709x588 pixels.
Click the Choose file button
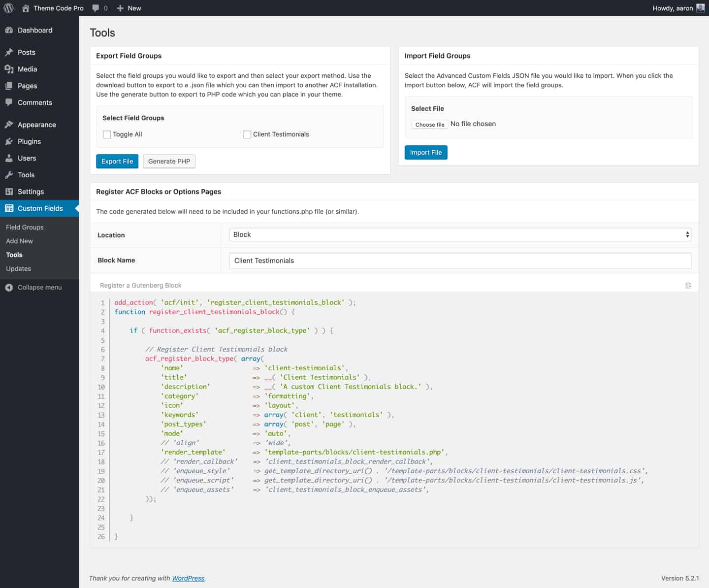430,125
